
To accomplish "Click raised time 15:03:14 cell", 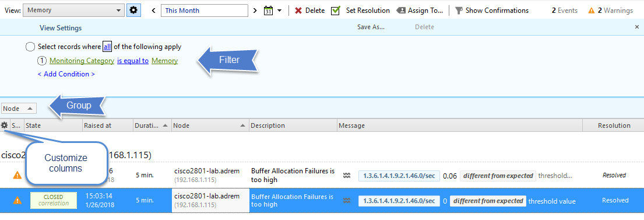I will click(98, 197).
